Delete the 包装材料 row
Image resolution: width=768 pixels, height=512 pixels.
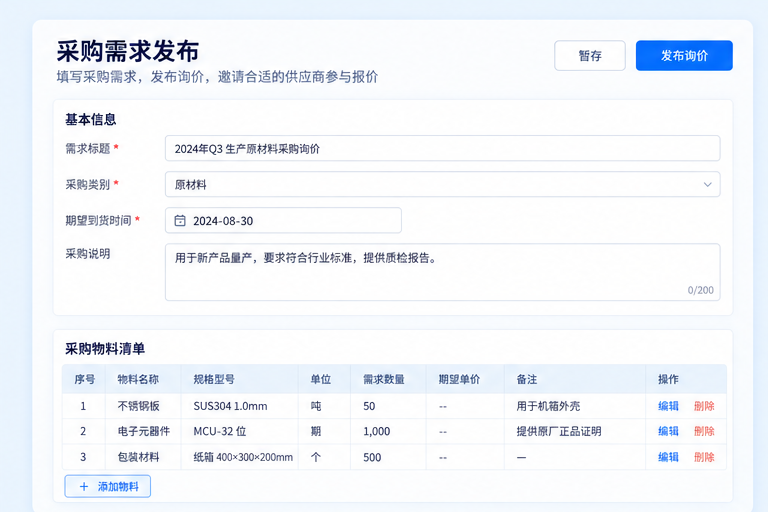(x=704, y=457)
